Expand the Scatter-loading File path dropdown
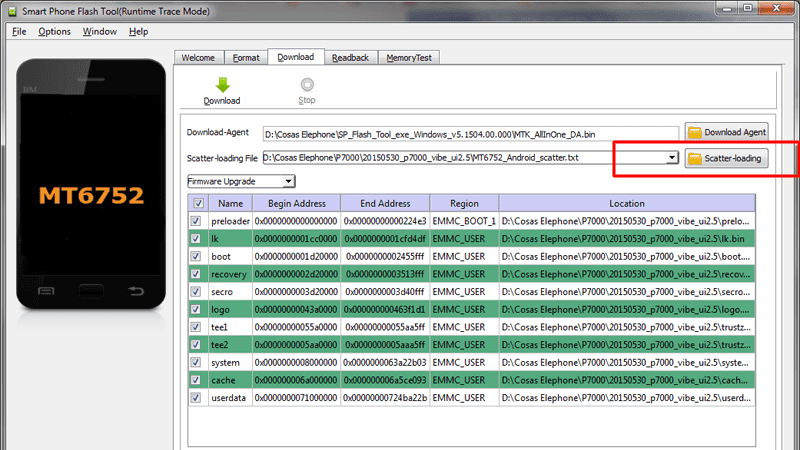The image size is (800, 450). click(x=672, y=158)
